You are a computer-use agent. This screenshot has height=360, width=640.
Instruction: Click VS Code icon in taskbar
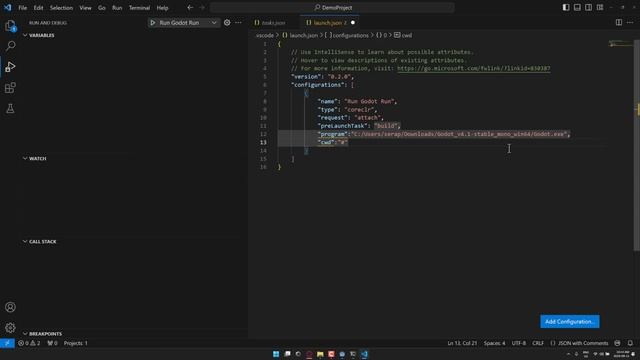(364, 354)
